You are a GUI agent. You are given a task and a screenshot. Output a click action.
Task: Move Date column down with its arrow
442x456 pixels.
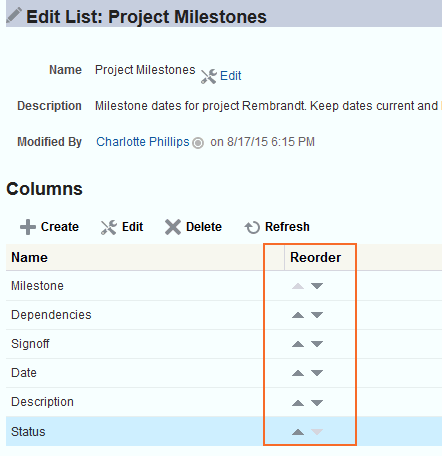(x=317, y=373)
